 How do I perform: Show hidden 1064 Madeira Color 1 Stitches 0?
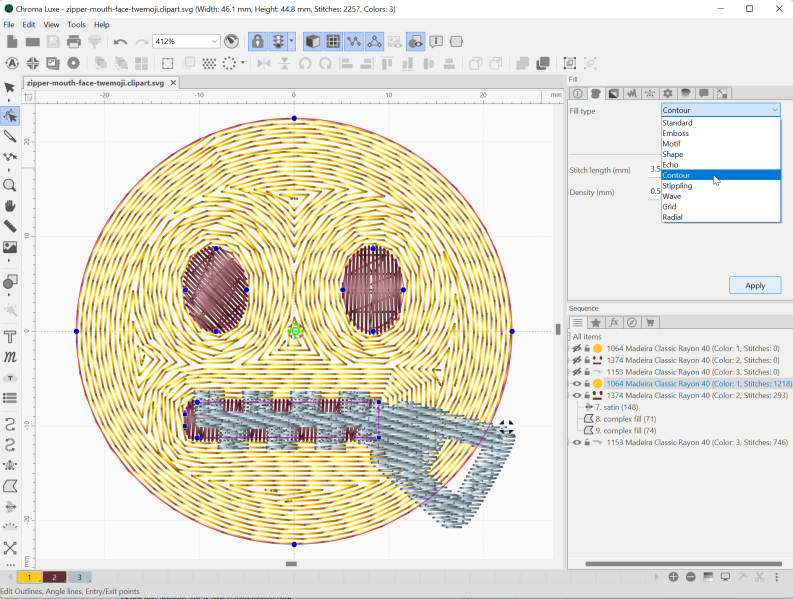click(576, 348)
